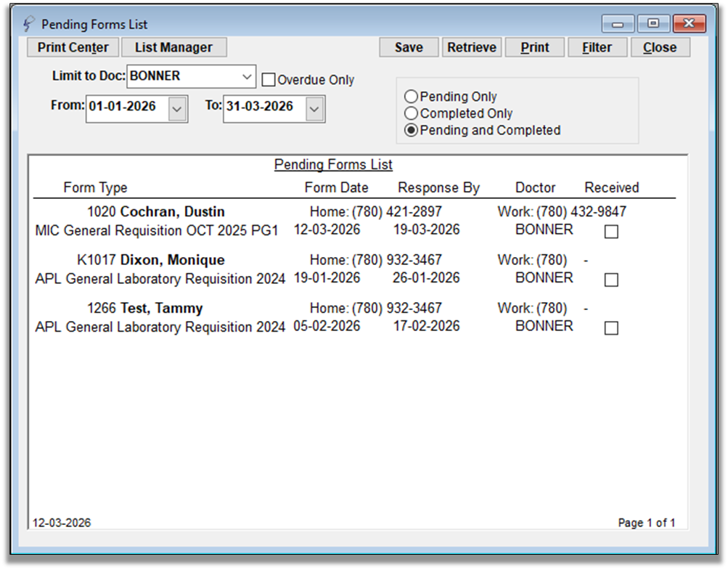Open the From date picker dropdown
This screenshot has height=570, width=728.
point(177,109)
